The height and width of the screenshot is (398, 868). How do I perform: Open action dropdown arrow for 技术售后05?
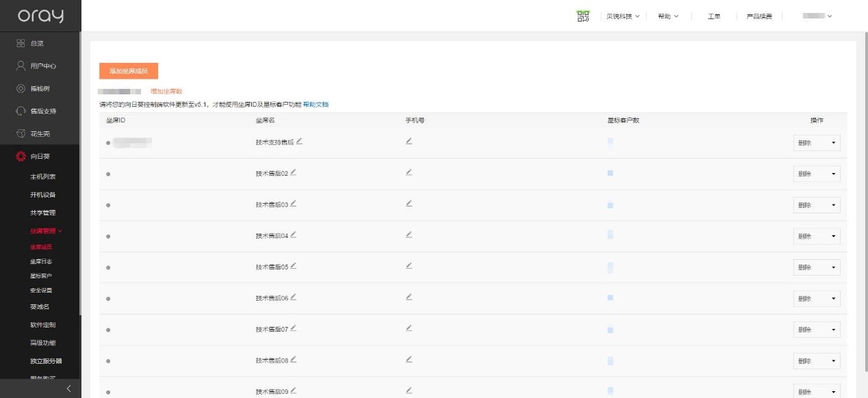pos(833,267)
